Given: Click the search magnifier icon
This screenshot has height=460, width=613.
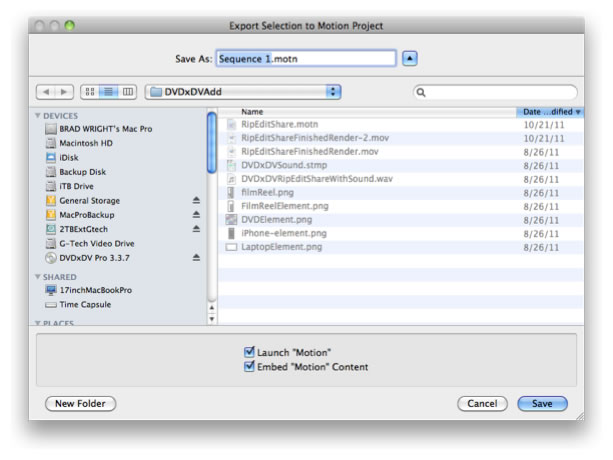Looking at the screenshot, I should click(x=421, y=93).
